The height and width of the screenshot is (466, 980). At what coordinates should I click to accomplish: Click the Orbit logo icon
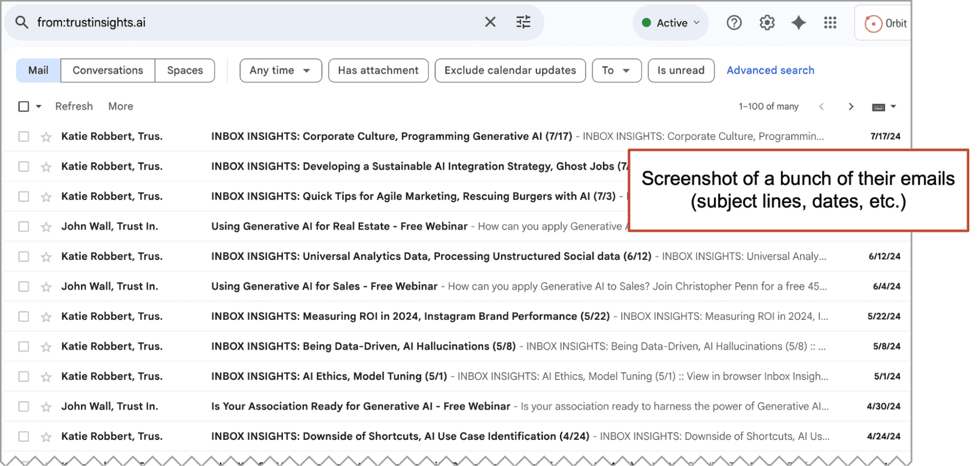(873, 24)
